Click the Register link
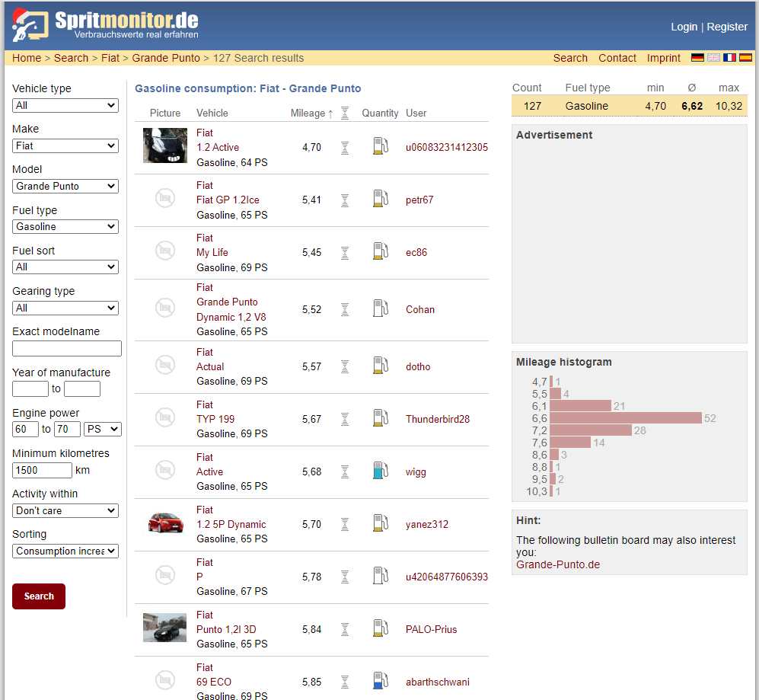Screen dimensions: 759x700 727,27
